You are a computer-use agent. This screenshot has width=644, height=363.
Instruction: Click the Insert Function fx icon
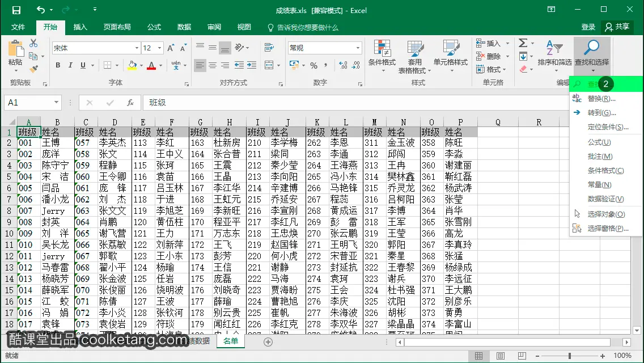coord(130,102)
